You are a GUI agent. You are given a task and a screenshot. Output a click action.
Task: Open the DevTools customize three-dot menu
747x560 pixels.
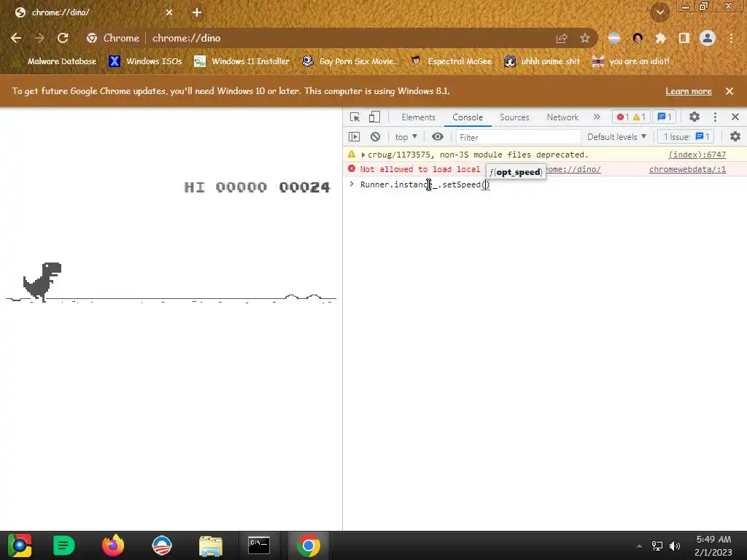click(715, 117)
